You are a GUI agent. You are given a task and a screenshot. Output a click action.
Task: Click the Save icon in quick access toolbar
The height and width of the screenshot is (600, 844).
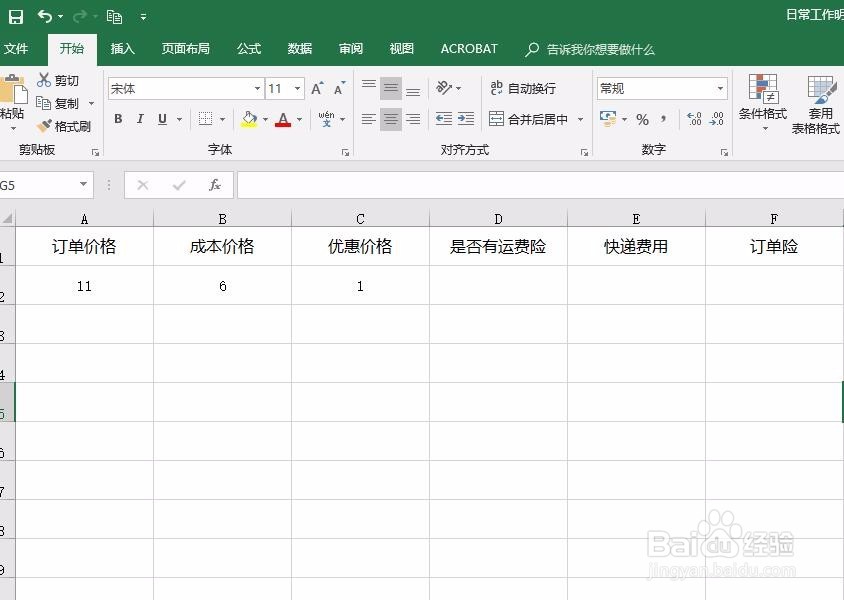coord(16,17)
